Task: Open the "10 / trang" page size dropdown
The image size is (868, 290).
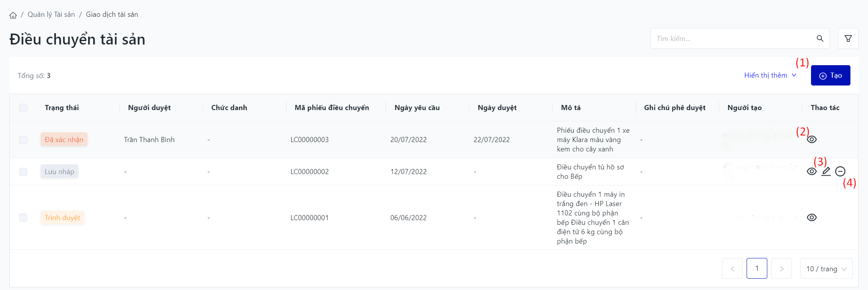Action: pos(826,269)
